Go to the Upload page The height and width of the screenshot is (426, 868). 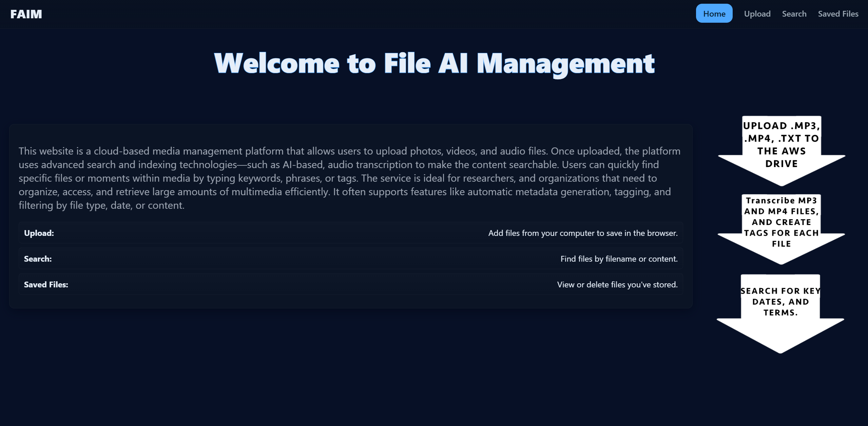757,14
